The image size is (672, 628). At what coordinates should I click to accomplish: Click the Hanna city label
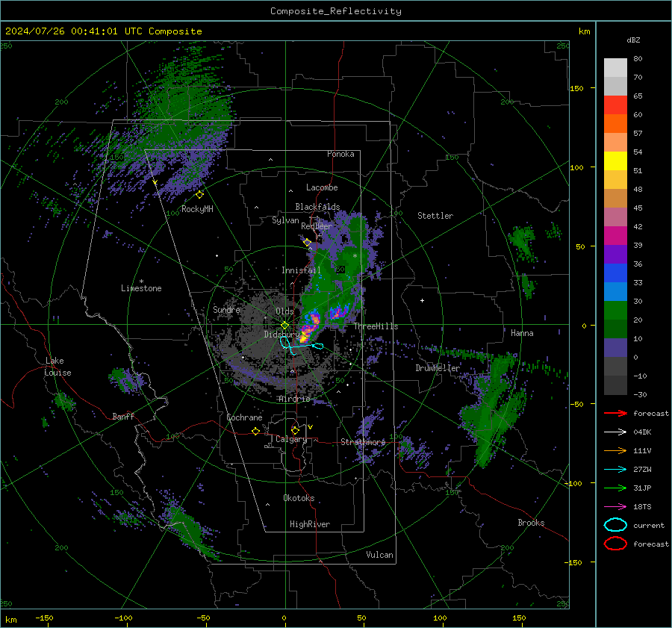tap(523, 333)
